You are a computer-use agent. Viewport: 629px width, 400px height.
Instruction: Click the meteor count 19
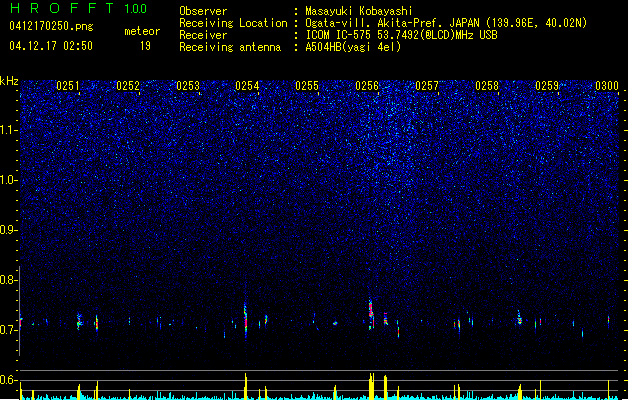145,46
